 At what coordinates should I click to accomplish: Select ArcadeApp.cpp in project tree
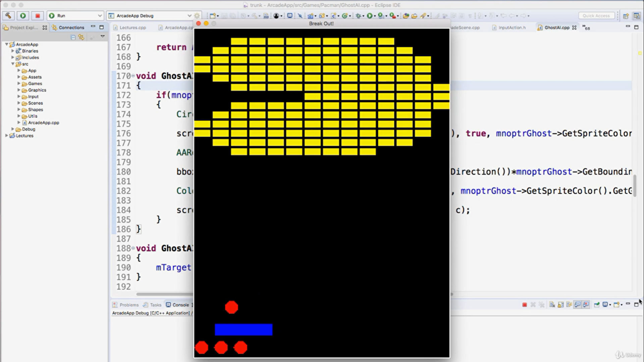41,122
